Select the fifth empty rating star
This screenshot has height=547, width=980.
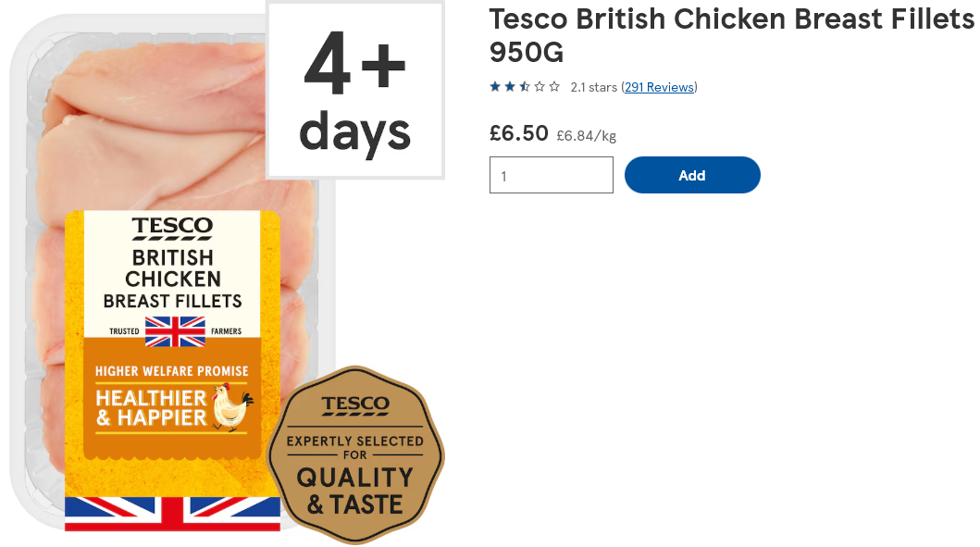(x=554, y=87)
